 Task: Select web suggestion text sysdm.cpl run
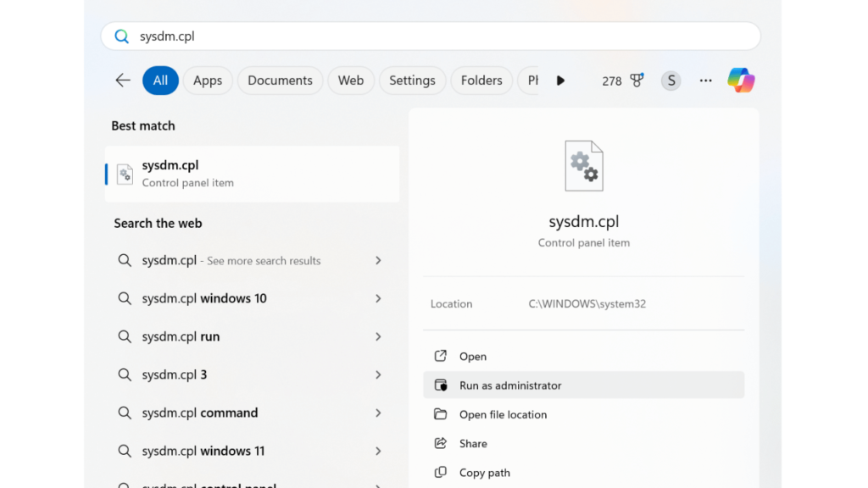click(181, 336)
